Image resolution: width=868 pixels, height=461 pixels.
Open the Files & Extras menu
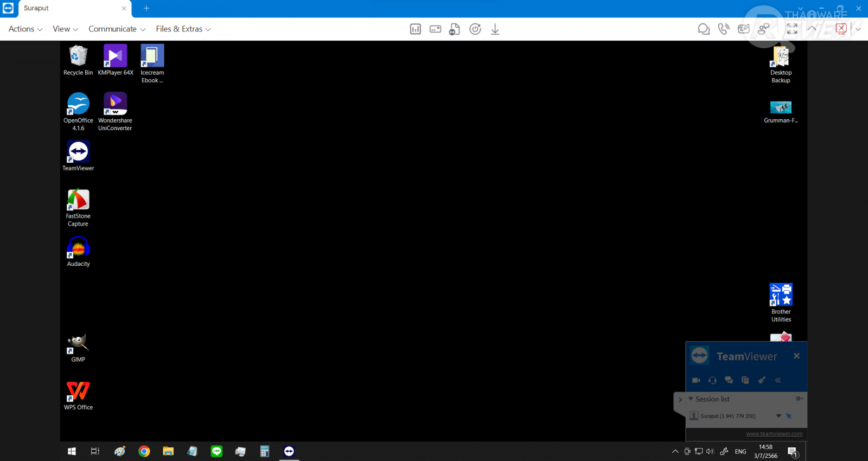pyautogui.click(x=183, y=29)
